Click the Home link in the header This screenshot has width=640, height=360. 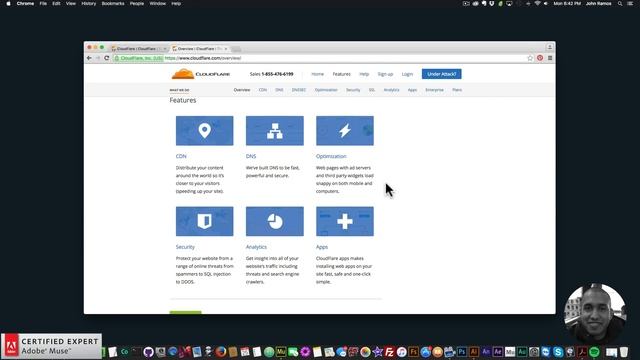(318, 74)
